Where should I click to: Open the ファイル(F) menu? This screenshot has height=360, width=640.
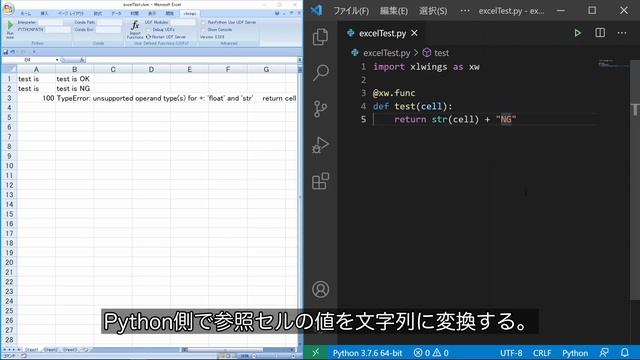pyautogui.click(x=351, y=11)
